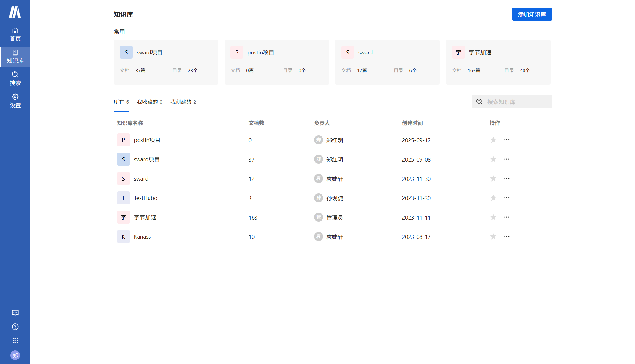Open postin项目 in the table list
This screenshot has width=635, height=364.
pos(147,140)
